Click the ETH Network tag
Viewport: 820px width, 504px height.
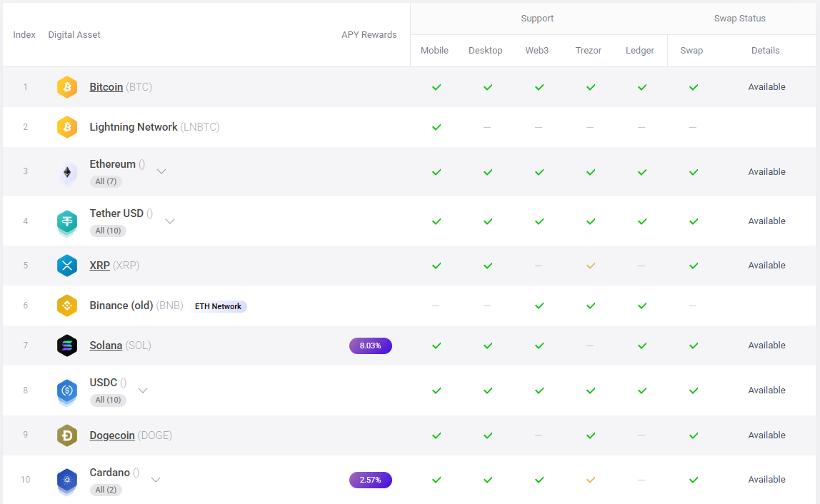coord(218,306)
